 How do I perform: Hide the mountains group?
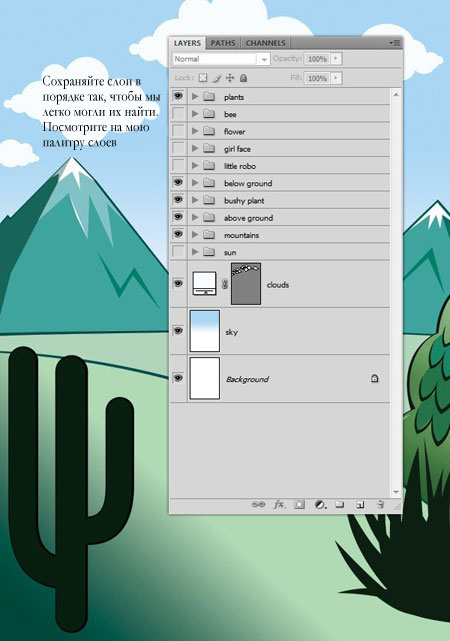coord(178,234)
